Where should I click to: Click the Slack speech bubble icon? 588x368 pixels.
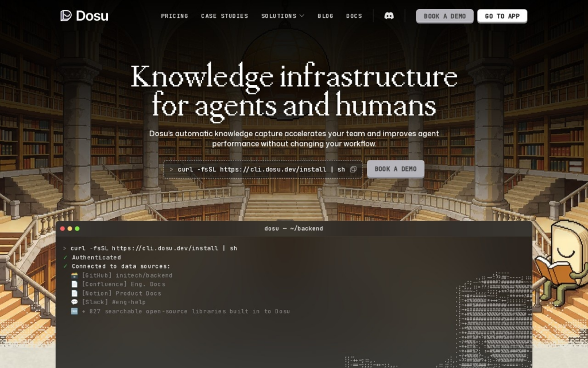click(74, 302)
